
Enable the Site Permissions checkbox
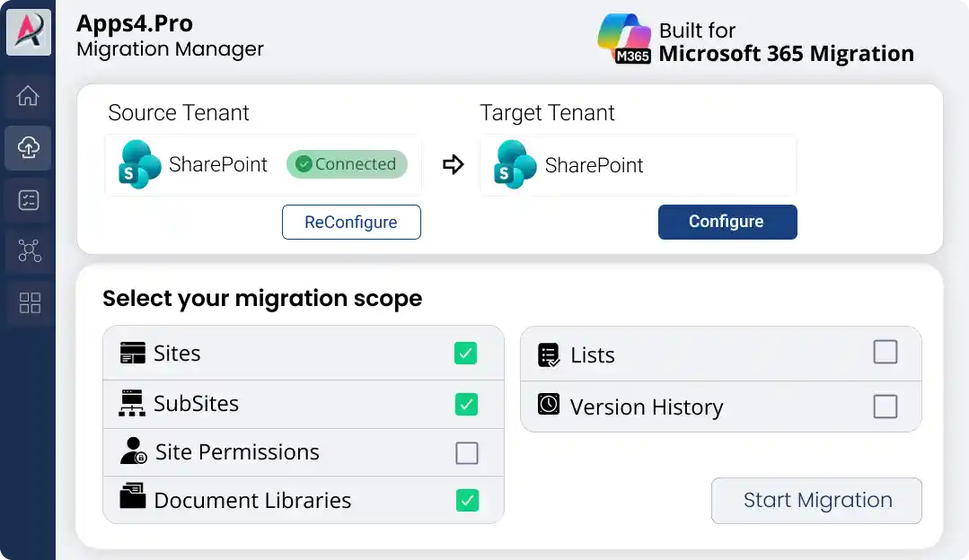point(467,452)
